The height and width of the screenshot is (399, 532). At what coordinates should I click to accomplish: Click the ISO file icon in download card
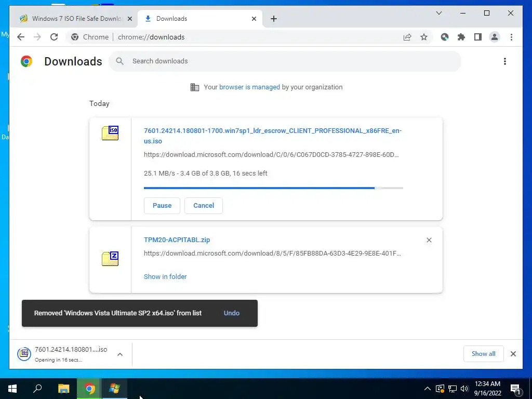[x=110, y=133]
